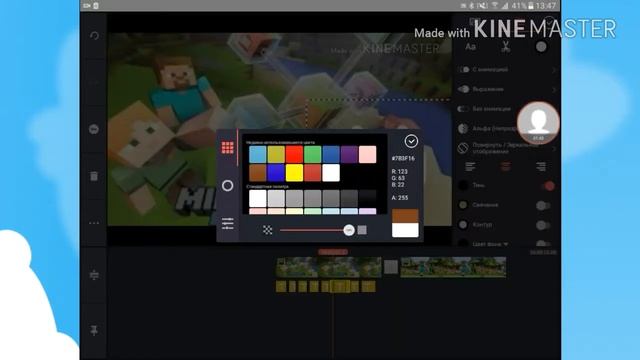Click the expand timeline icon
Image resolution: width=640 pixels, height=360 pixels.
click(94, 275)
